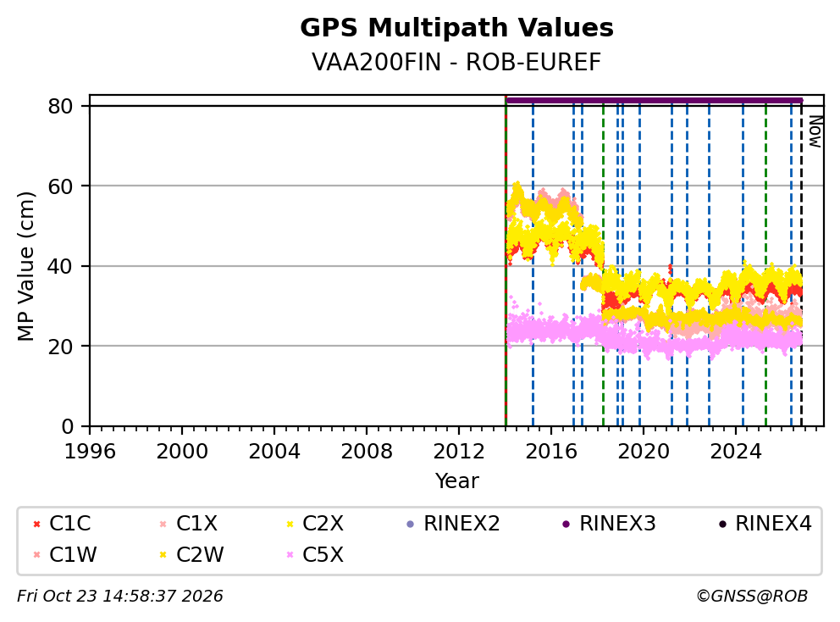Click the pink C5X legend marker
Viewport: 840px width, 622px height.
290,555
